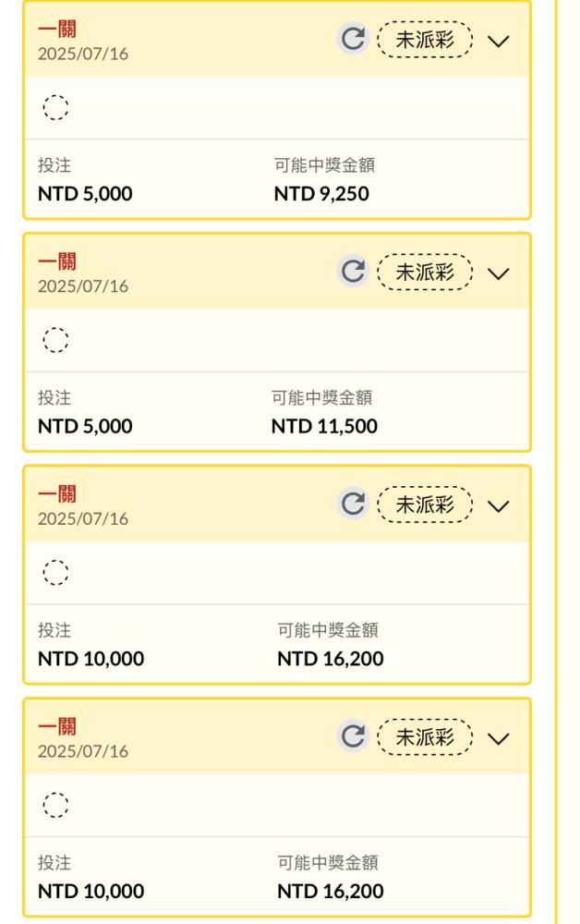580x924 pixels.
Task: Refresh the NTD 9,250 bet card
Action: (x=353, y=39)
